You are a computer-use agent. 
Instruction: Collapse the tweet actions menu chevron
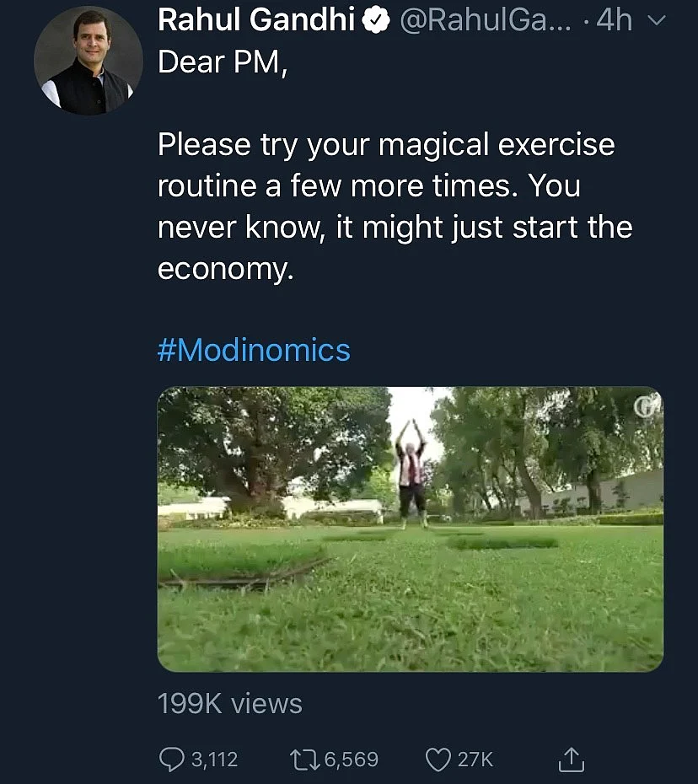click(x=657, y=20)
